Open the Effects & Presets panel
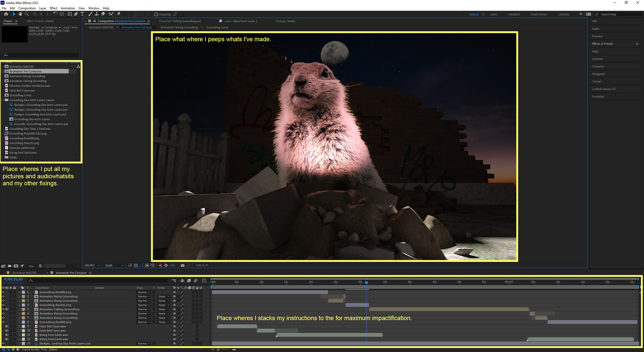The width and height of the screenshot is (644, 352). pos(602,44)
